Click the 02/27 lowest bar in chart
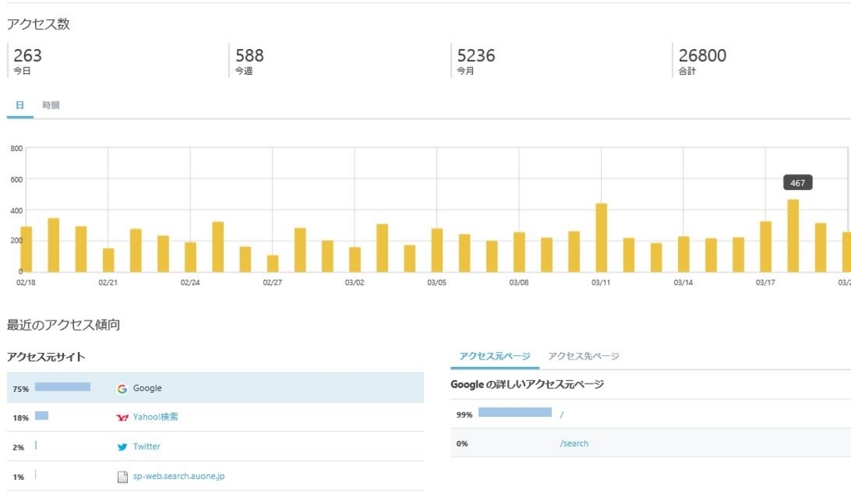The image size is (851, 504). (x=273, y=264)
